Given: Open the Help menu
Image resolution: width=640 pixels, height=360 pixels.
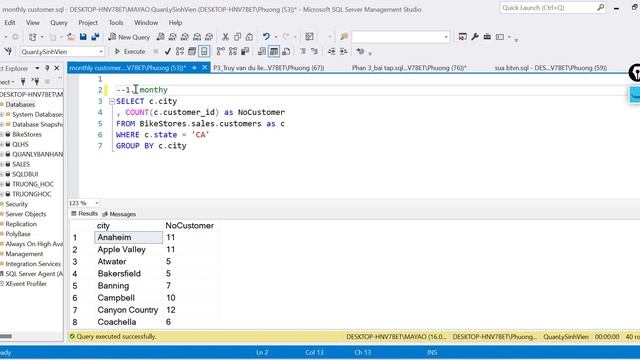Looking at the screenshot, I should pyautogui.click(x=176, y=23).
